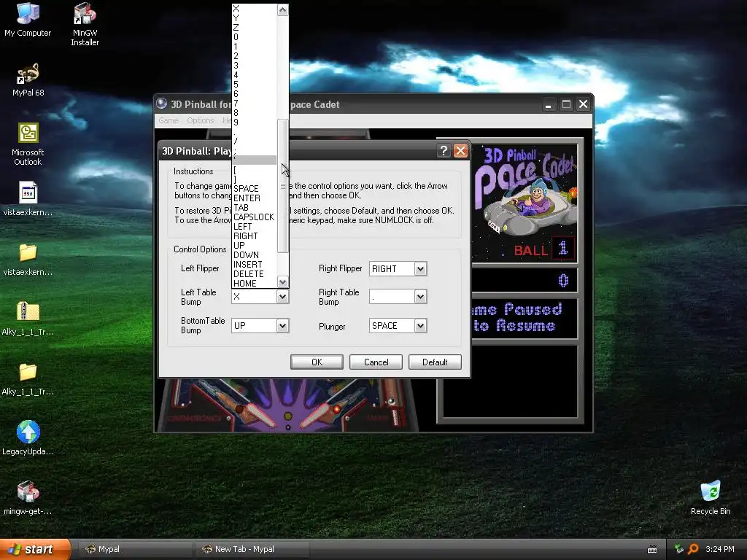Screen dimensions: 747x560
Task: Click Cancel in the Player Controls dialog
Action: click(x=376, y=362)
